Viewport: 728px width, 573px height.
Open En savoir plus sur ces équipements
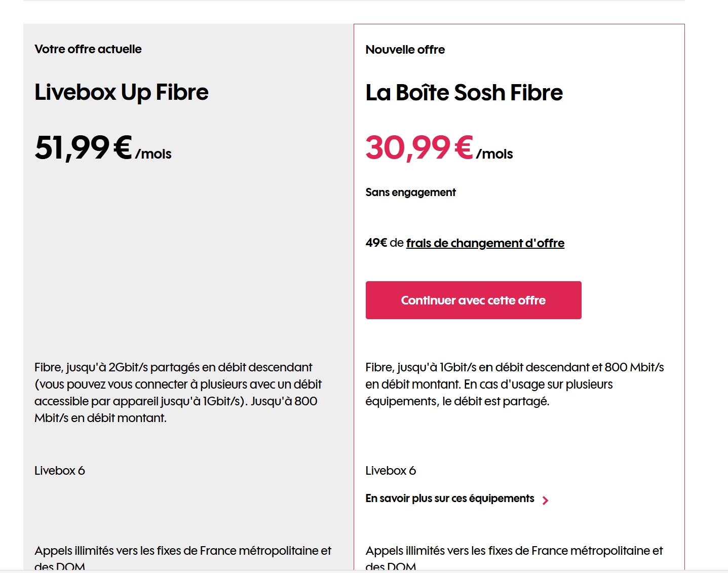click(x=449, y=499)
